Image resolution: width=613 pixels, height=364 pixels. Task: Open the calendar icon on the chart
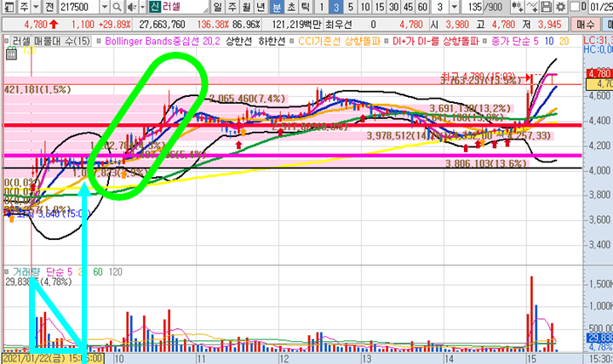[x=11, y=54]
